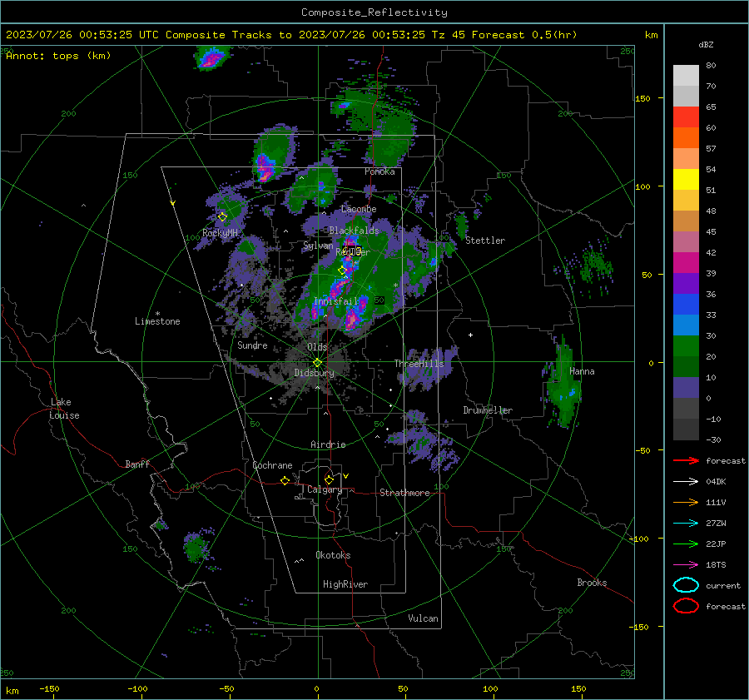Click the 04DK legend text label
Viewport: 749px width, 700px height.
pyautogui.click(x=716, y=482)
